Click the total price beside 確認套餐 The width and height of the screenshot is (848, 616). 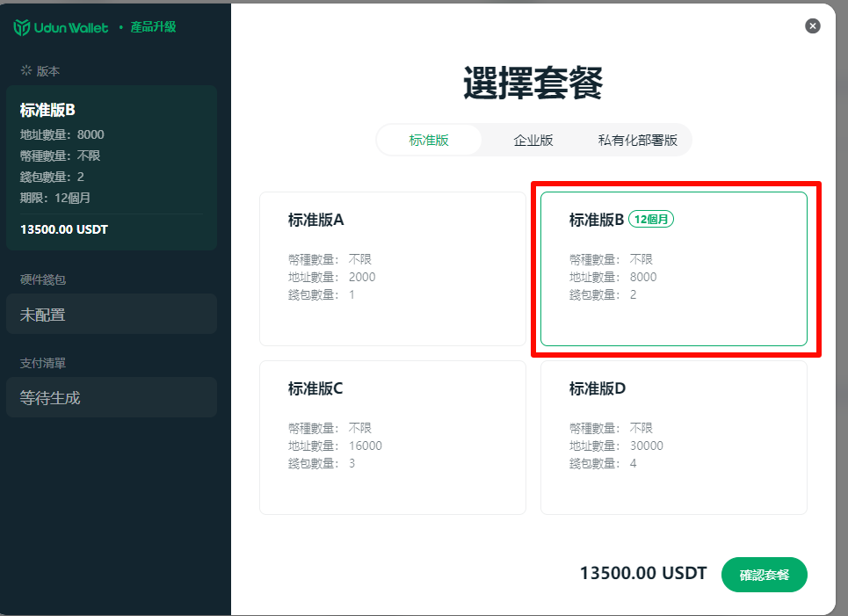click(642, 574)
